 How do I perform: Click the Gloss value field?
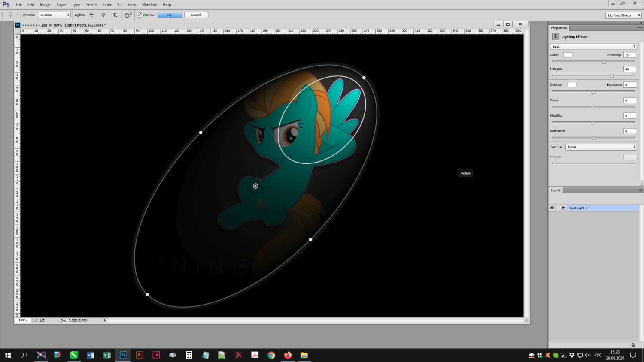(630, 100)
